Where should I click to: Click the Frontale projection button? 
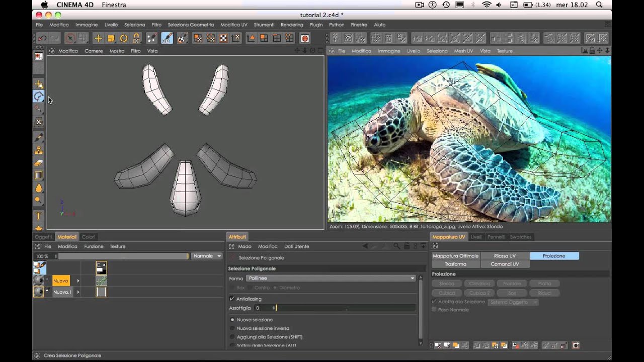512,284
